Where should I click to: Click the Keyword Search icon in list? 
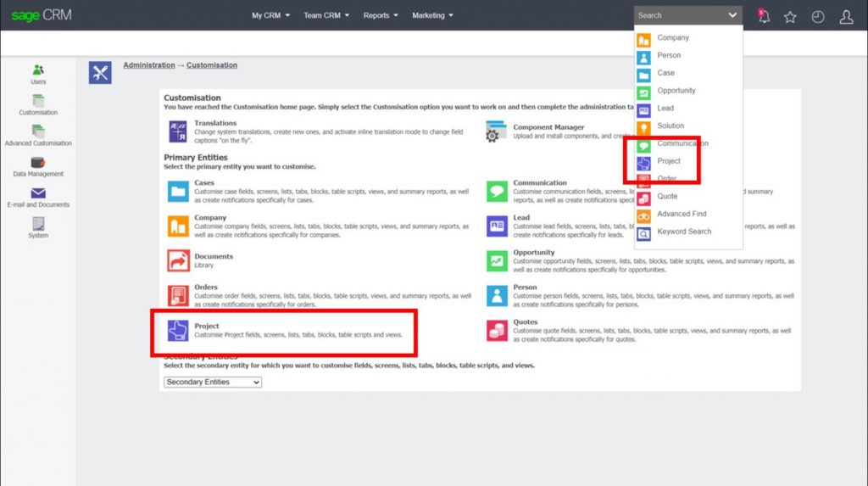643,234
